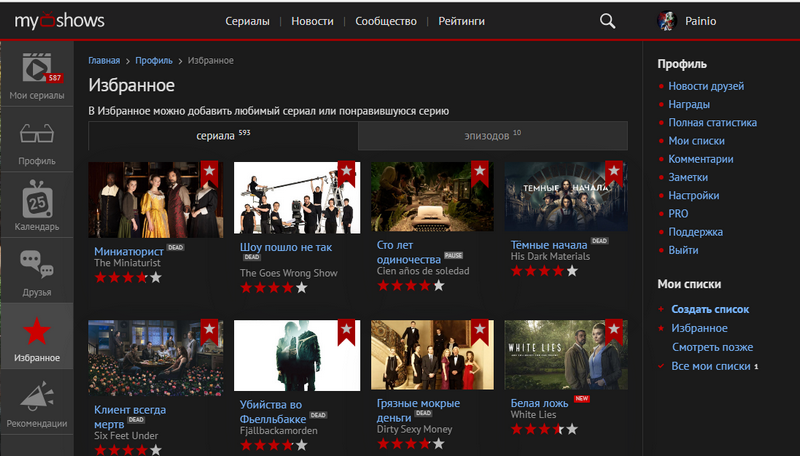
Task: Open Заметки link
Action: point(688,178)
